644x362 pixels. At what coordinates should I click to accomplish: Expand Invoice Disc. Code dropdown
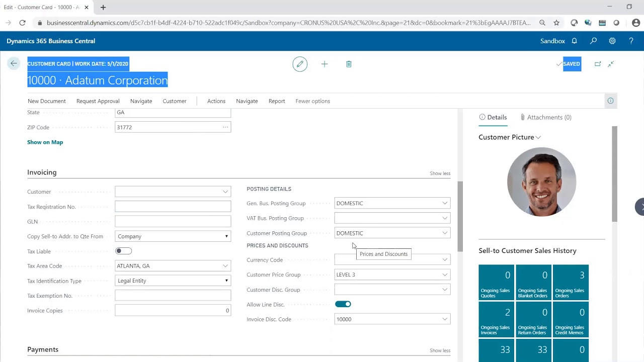[445, 319]
